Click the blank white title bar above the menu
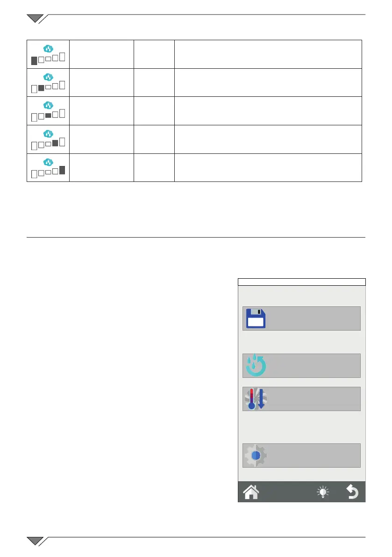 point(301,282)
